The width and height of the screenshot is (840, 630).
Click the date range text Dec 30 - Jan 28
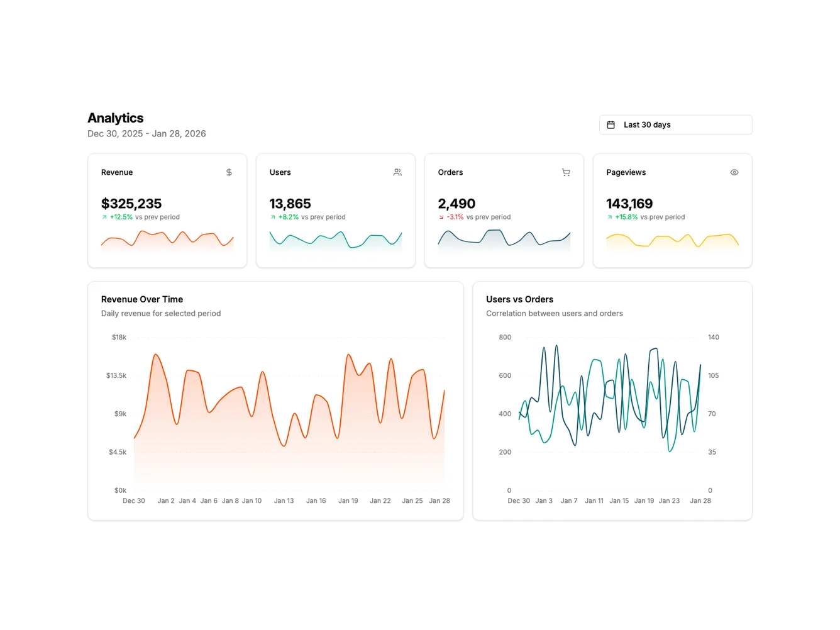click(x=146, y=133)
